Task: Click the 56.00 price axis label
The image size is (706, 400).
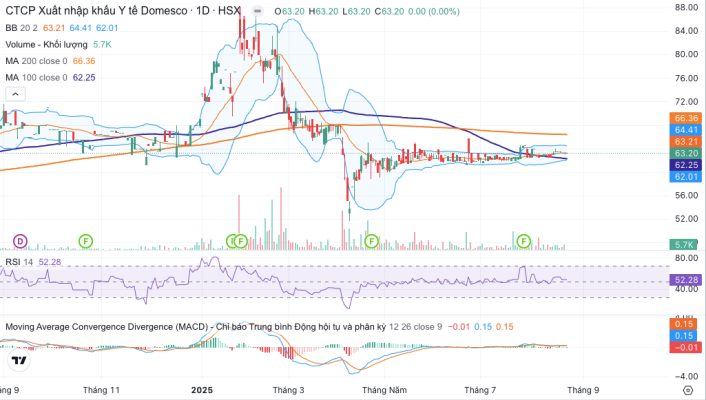Action: point(687,195)
